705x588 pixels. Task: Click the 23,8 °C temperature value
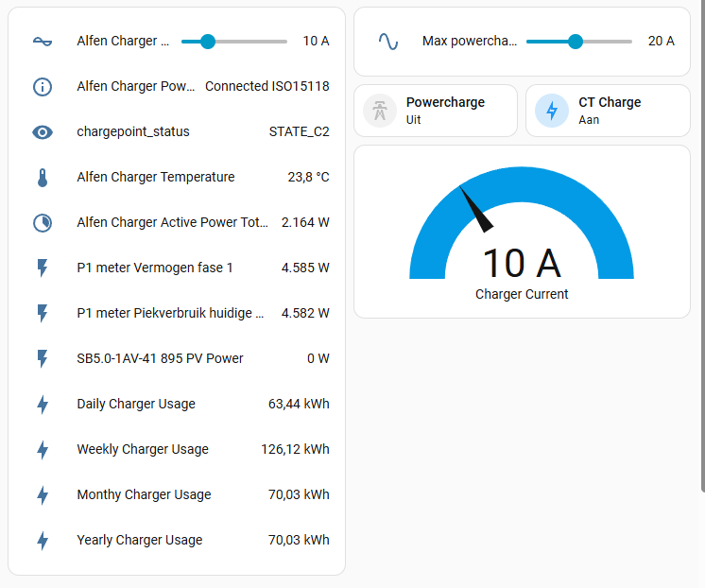tap(308, 177)
